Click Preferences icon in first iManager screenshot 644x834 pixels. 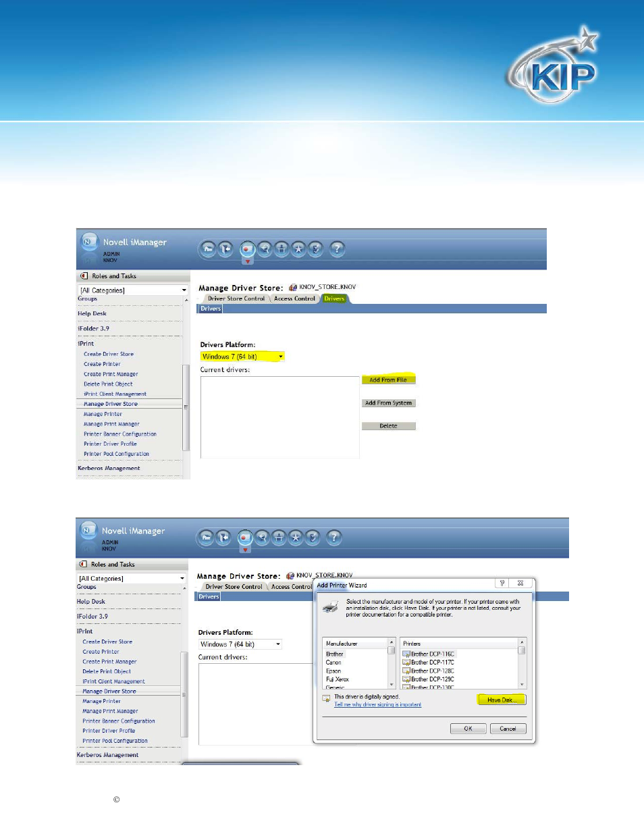click(x=316, y=249)
